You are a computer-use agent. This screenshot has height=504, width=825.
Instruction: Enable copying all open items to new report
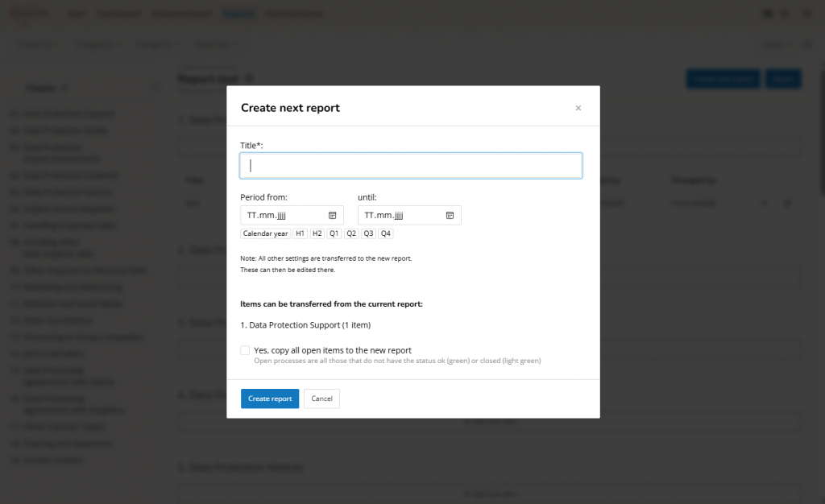point(245,350)
